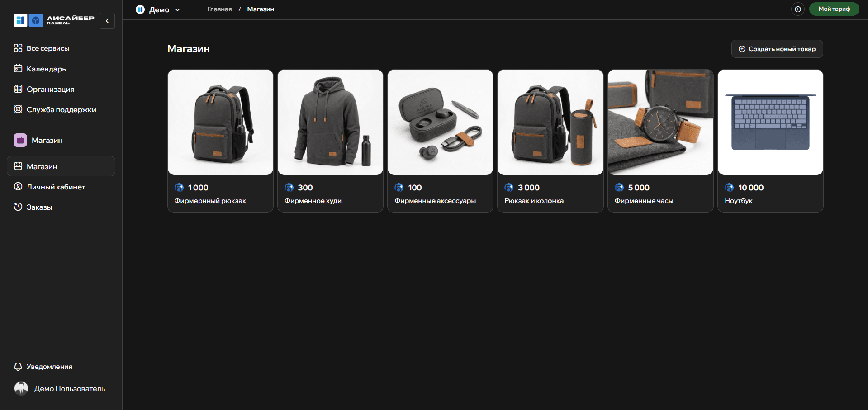The image size is (868, 410).
Task: Go to Календарь in the sidebar
Action: tap(61, 69)
